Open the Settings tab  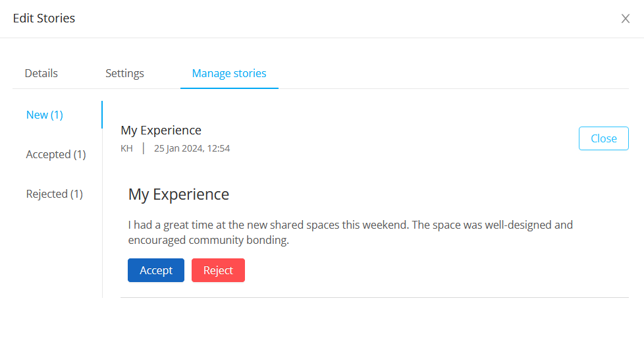pyautogui.click(x=124, y=73)
